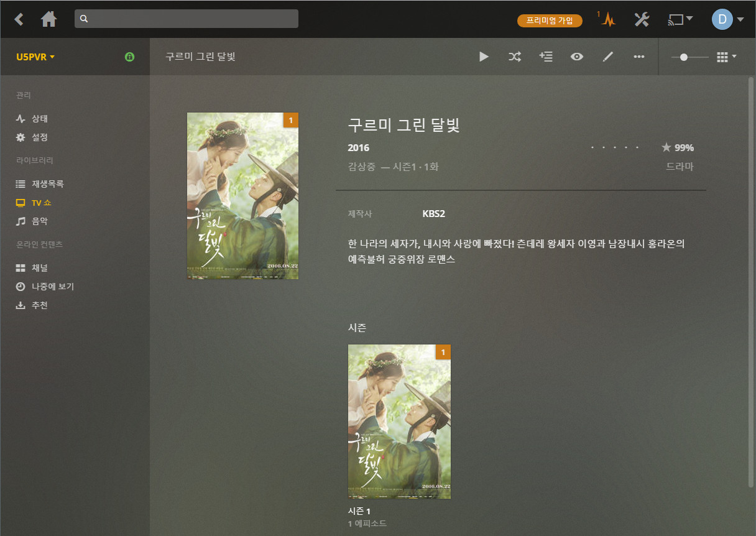Select 재생목록 in the sidebar
This screenshot has height=536, width=756.
40,184
